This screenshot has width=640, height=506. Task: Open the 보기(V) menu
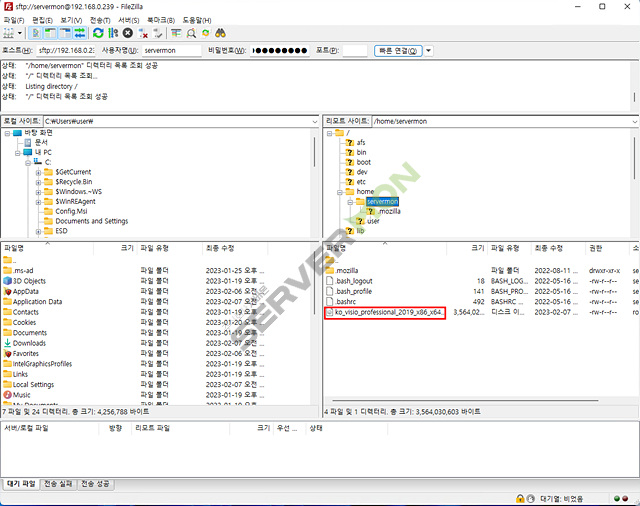[71, 20]
